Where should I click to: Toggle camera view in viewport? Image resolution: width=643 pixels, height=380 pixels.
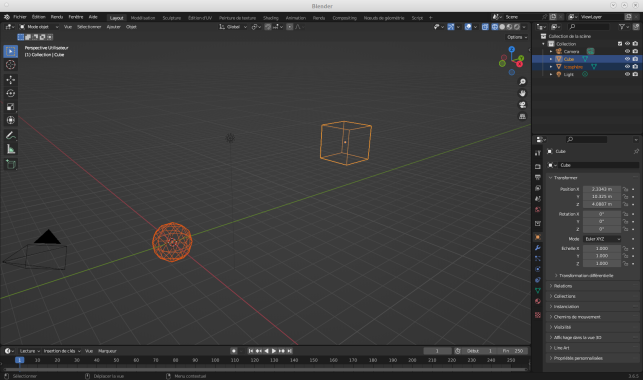[x=522, y=105]
